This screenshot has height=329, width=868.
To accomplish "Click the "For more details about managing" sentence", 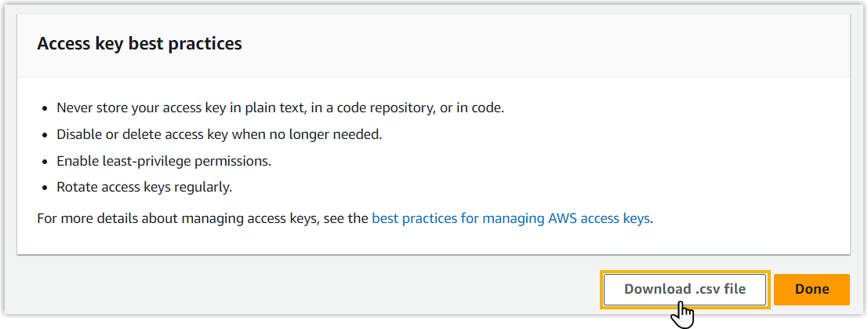I will tap(202, 218).
